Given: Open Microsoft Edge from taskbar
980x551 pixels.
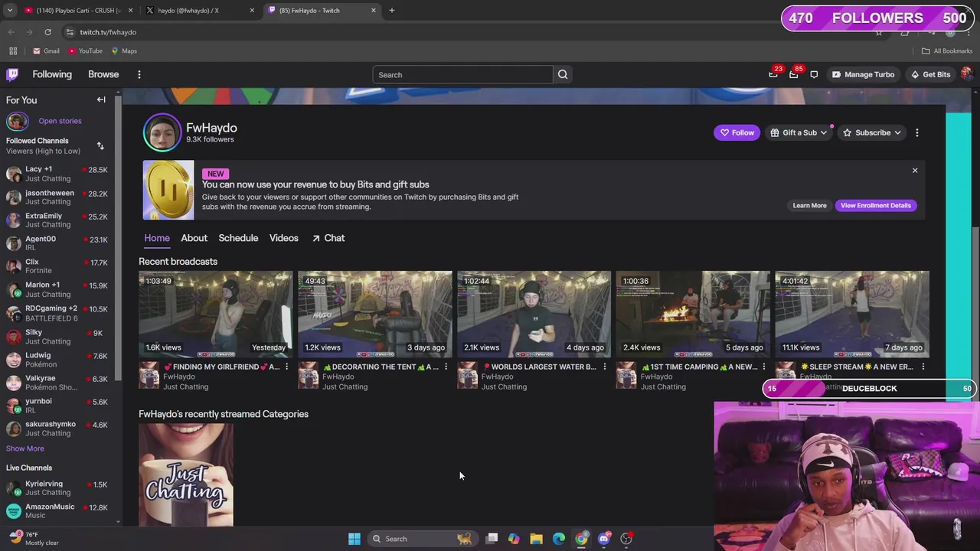Looking at the screenshot, I should point(559,539).
